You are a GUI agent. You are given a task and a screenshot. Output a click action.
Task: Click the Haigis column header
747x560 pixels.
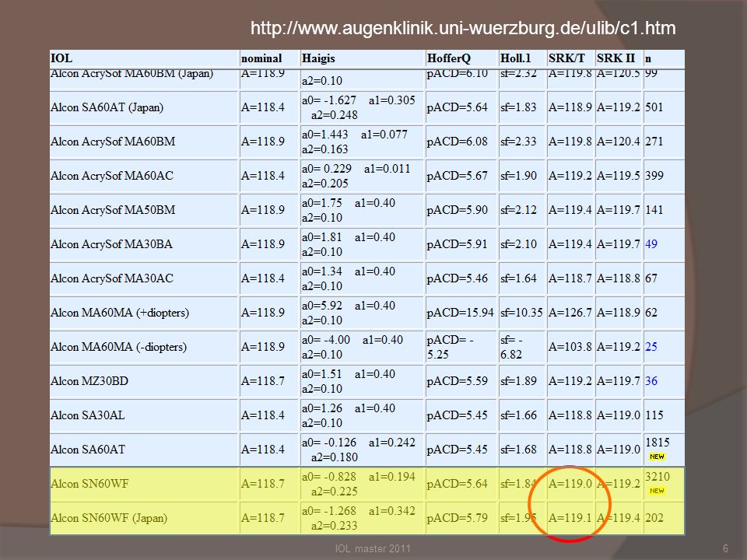[x=318, y=58]
